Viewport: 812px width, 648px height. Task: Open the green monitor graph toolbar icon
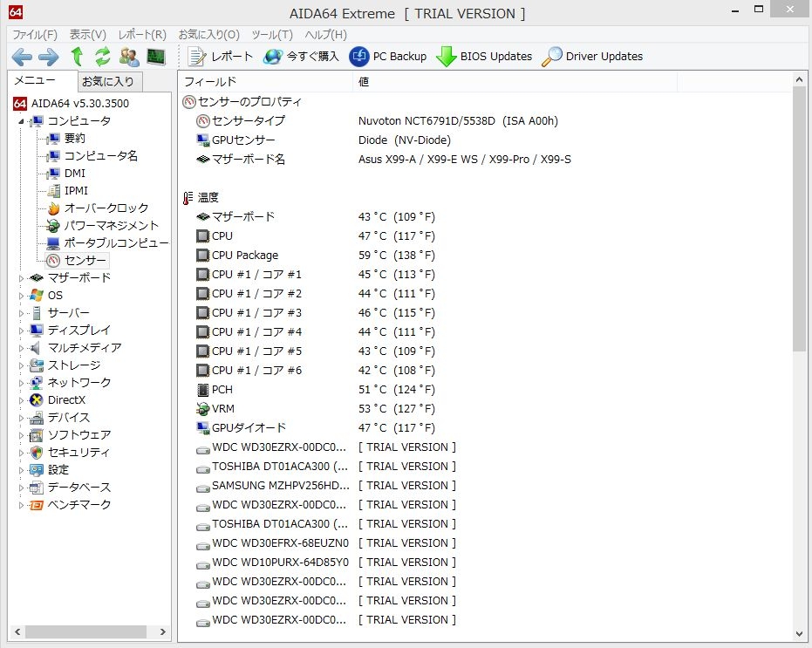[x=156, y=57]
